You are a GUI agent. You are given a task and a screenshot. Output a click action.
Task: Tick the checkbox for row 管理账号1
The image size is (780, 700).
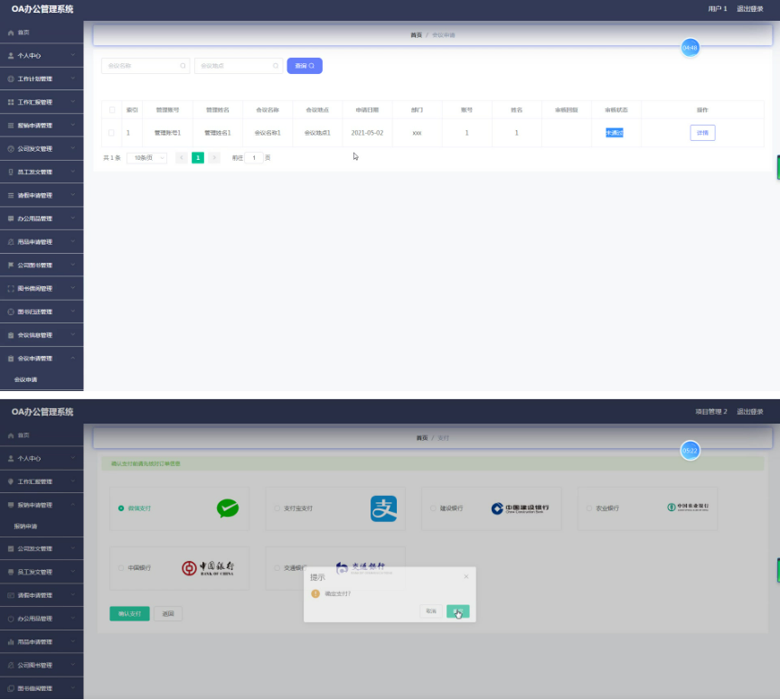pos(111,133)
